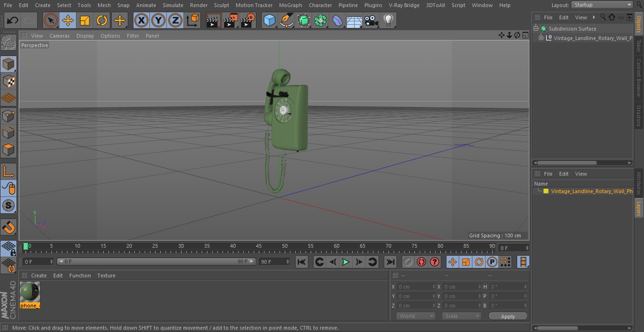Open Edit Render Settings icon
This screenshot has width=644, height=332.
point(248,21)
